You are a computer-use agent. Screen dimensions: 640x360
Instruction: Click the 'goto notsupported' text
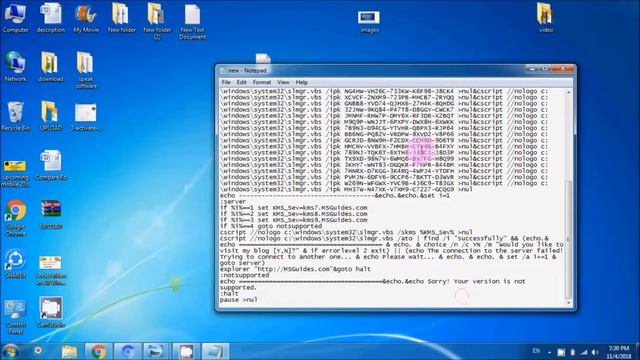[289, 226]
